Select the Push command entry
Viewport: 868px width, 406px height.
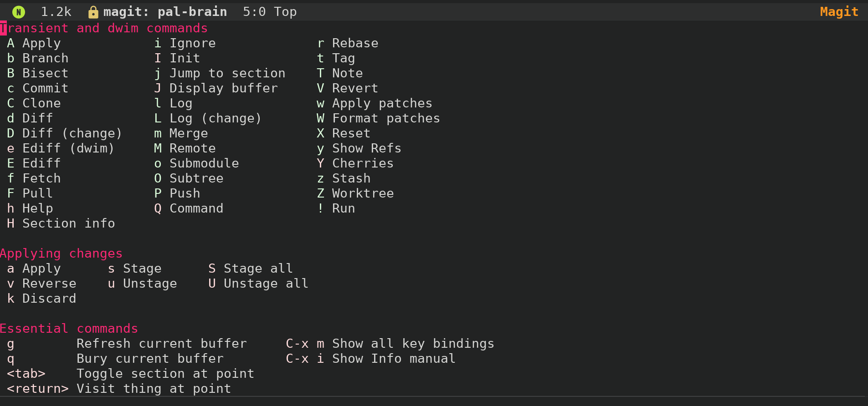pyautogui.click(x=177, y=193)
